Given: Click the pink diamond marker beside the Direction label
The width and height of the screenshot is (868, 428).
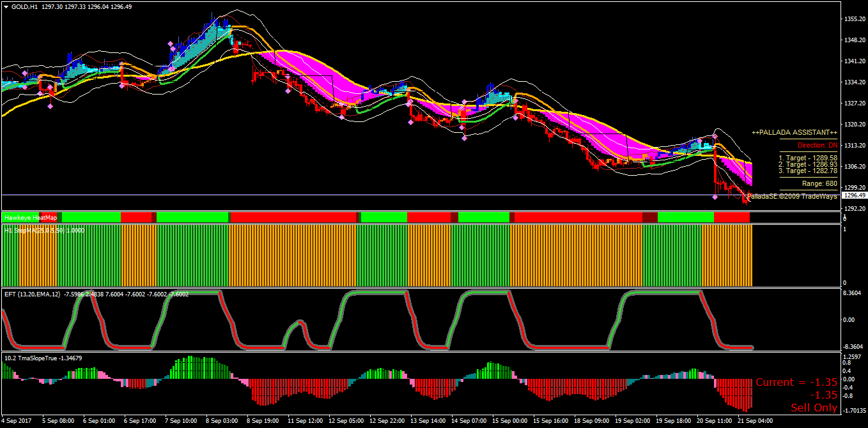Looking at the screenshot, I should tap(715, 136).
